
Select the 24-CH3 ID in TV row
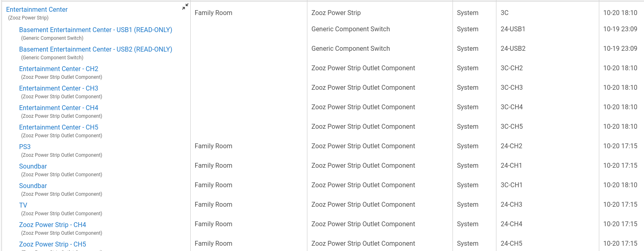[511, 204]
